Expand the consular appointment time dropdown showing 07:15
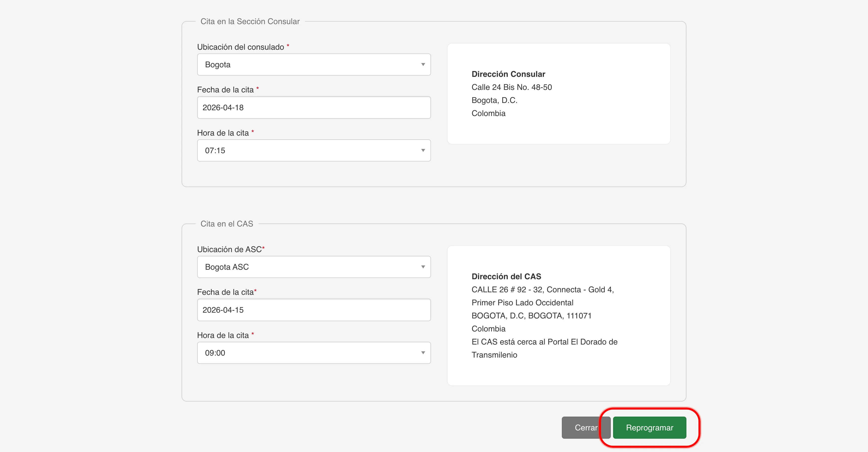The height and width of the screenshot is (452, 868). tap(314, 151)
